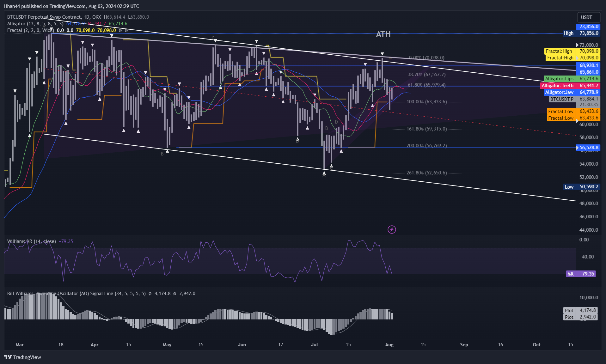Image resolution: width=606 pixels, height=364 pixels.
Task: Select the %R -79.35 value label
Action: click(x=581, y=274)
